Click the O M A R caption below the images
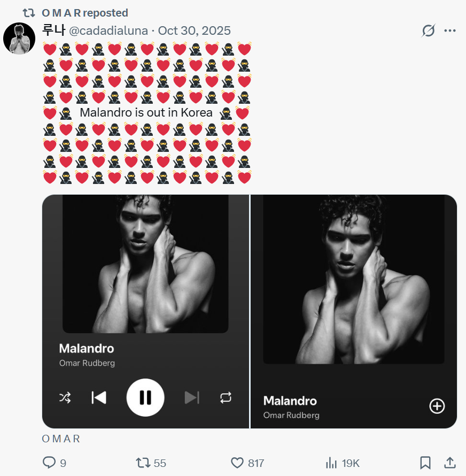The width and height of the screenshot is (466, 476). (x=61, y=439)
